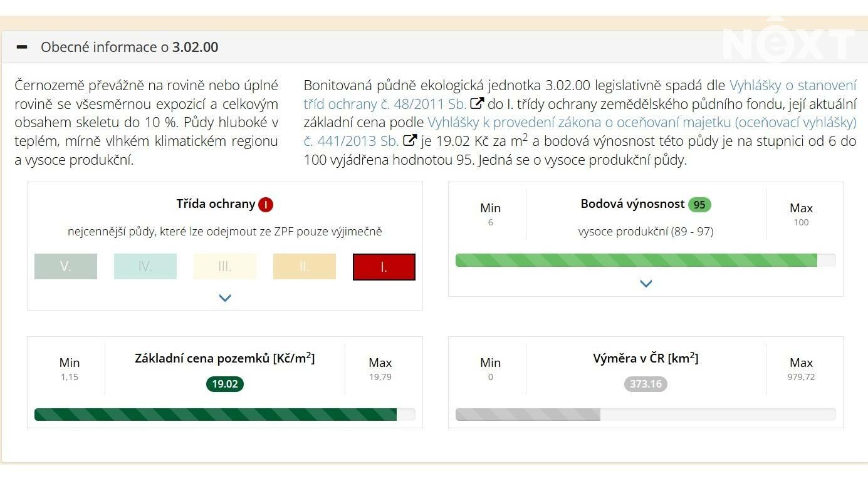Click the grey 373.16 area badge
This screenshot has height=484, width=868.
tap(646, 384)
